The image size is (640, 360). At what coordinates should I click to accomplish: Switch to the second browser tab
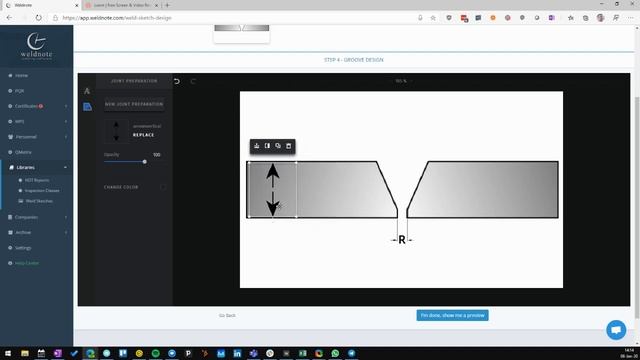[121, 5]
